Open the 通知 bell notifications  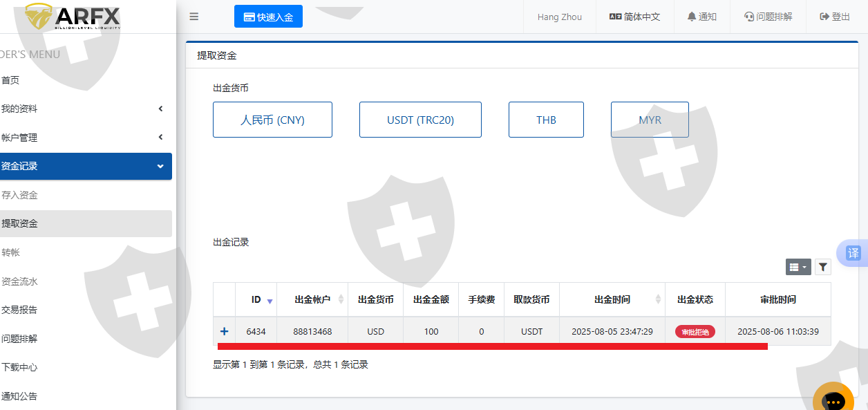pos(701,17)
